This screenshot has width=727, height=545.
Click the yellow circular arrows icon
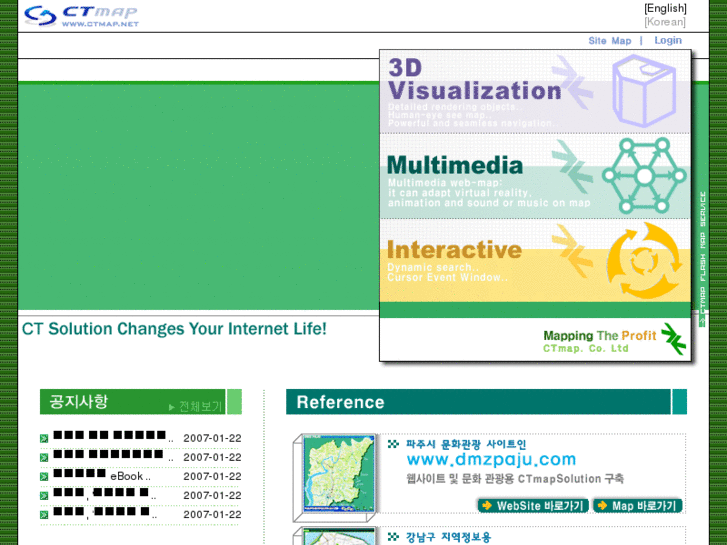click(x=644, y=261)
